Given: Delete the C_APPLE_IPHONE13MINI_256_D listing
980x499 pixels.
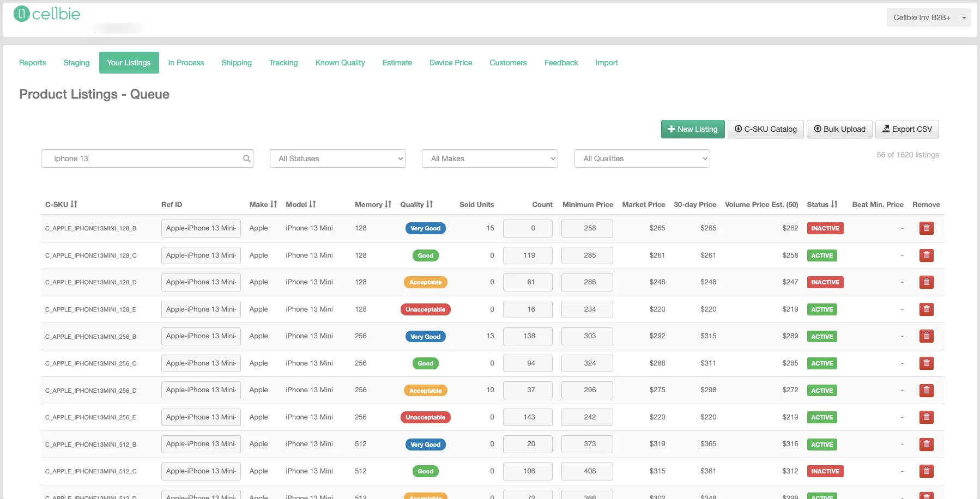Looking at the screenshot, I should coord(926,390).
